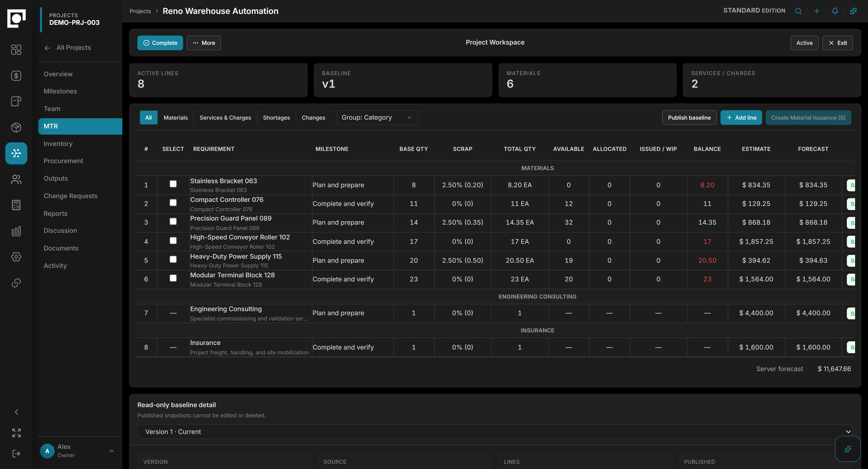Open Team in project sidebar
Screen dimensions: 868x469
[x=52, y=108]
